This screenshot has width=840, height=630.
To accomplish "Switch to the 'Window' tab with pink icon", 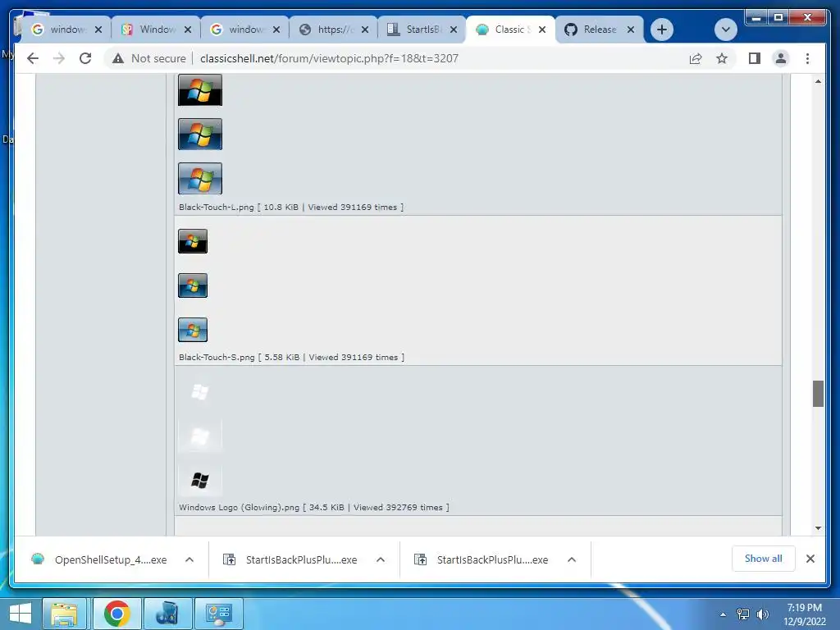I will pos(156,30).
